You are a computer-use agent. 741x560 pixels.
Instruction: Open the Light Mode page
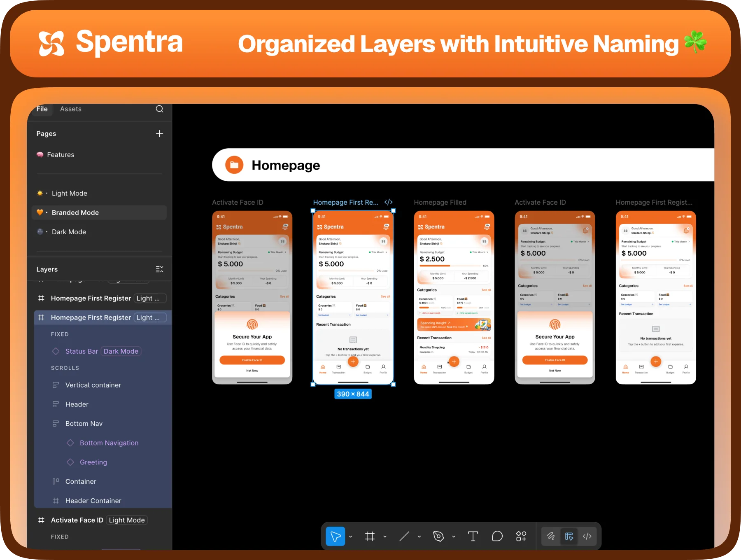99,193
